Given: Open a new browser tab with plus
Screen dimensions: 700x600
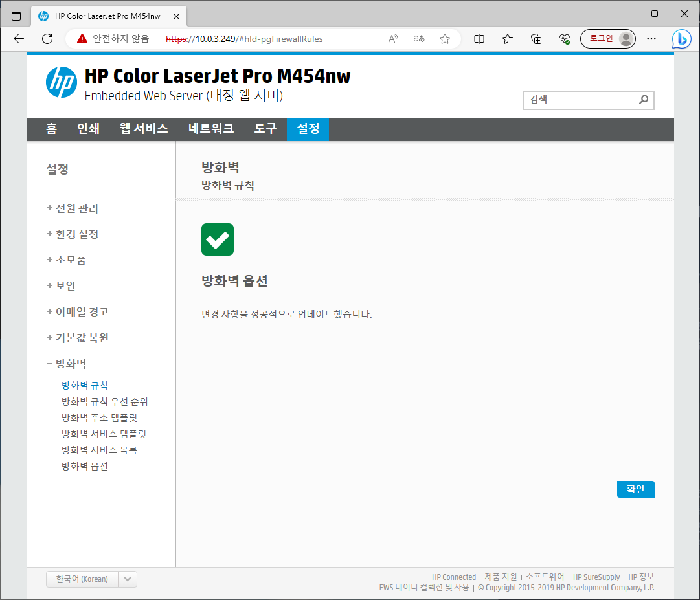Looking at the screenshot, I should [198, 16].
